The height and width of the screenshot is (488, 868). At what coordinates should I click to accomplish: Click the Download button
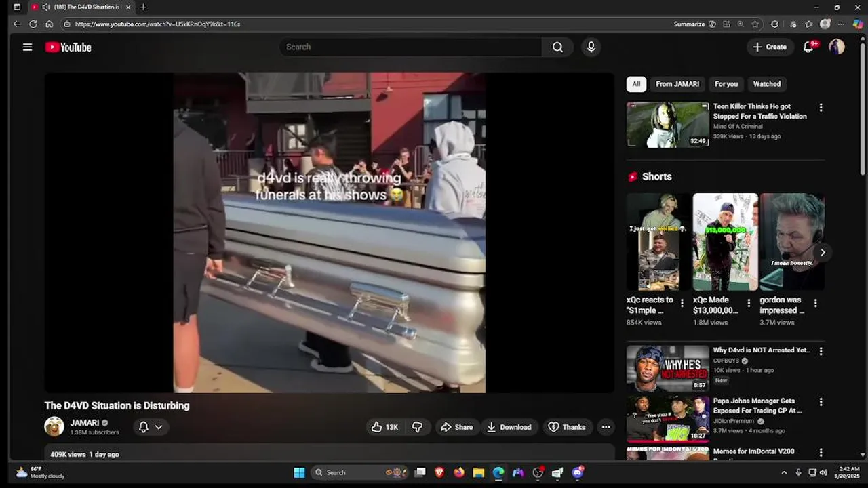pyautogui.click(x=509, y=427)
